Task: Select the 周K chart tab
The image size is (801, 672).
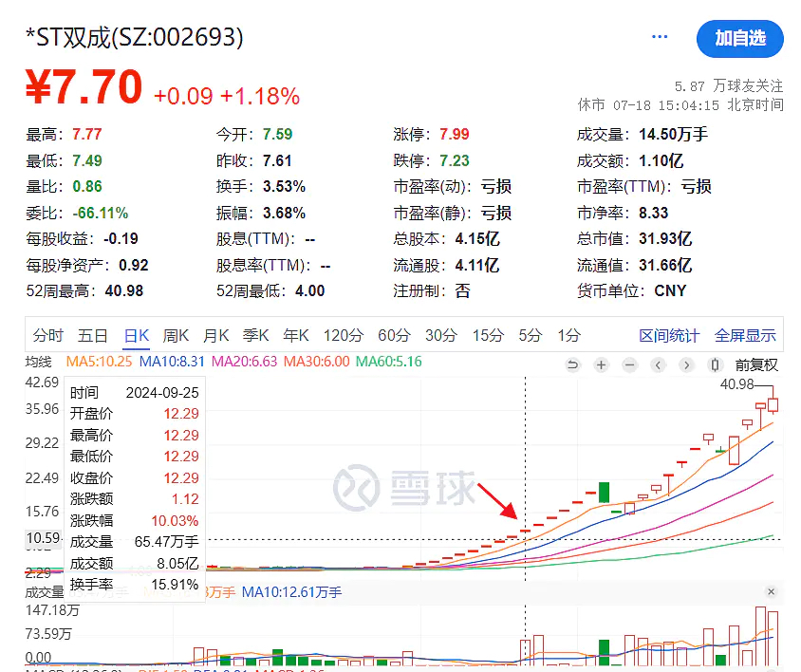Action: 176,336
